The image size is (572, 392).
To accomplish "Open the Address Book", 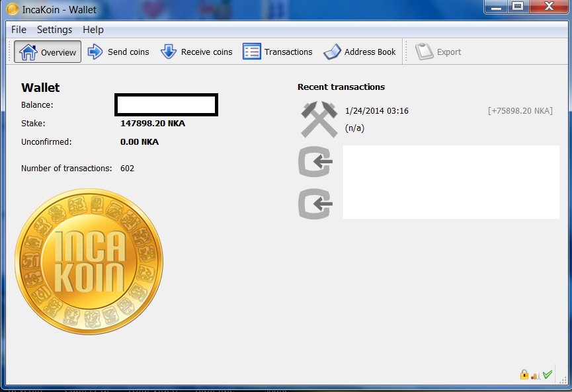I will point(360,52).
